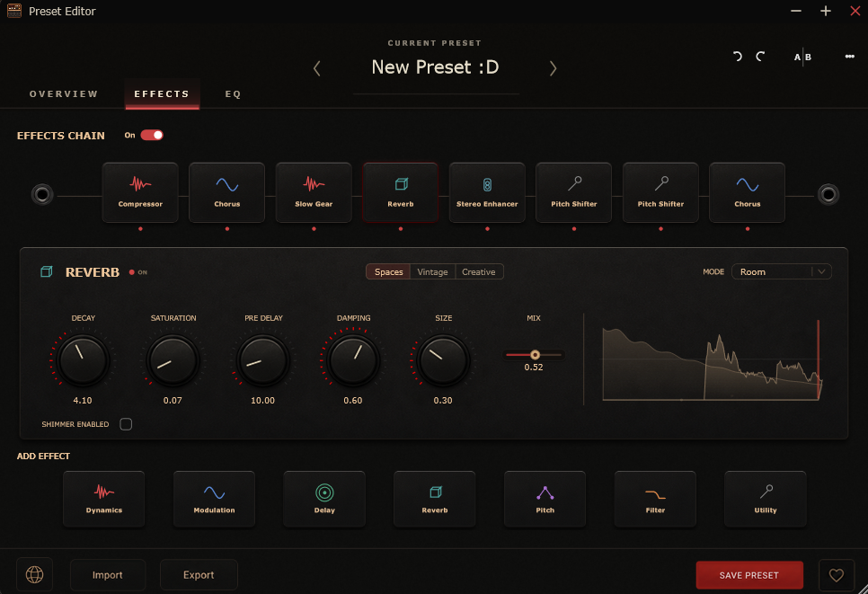The image size is (868, 594).
Task: Select the Stereo Enhancer effect block
Action: click(487, 192)
